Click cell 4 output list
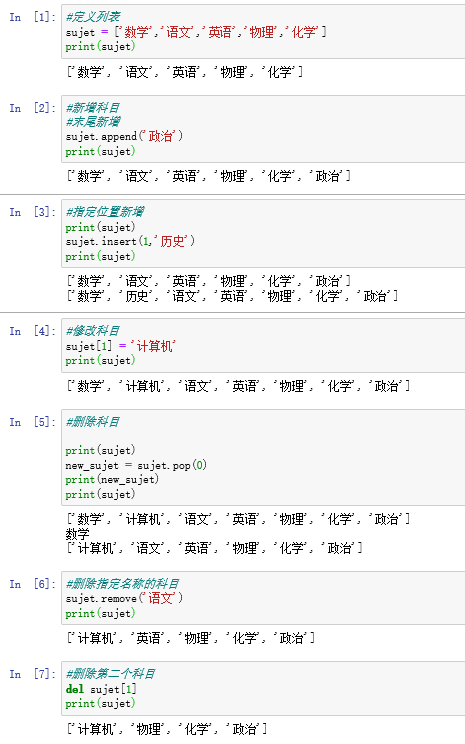 (x=238, y=386)
